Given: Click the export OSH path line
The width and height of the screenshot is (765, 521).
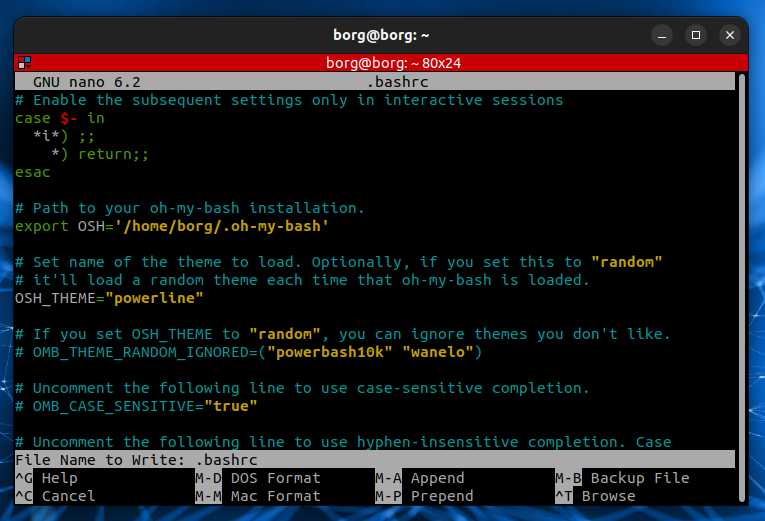Looking at the screenshot, I should 172,226.
